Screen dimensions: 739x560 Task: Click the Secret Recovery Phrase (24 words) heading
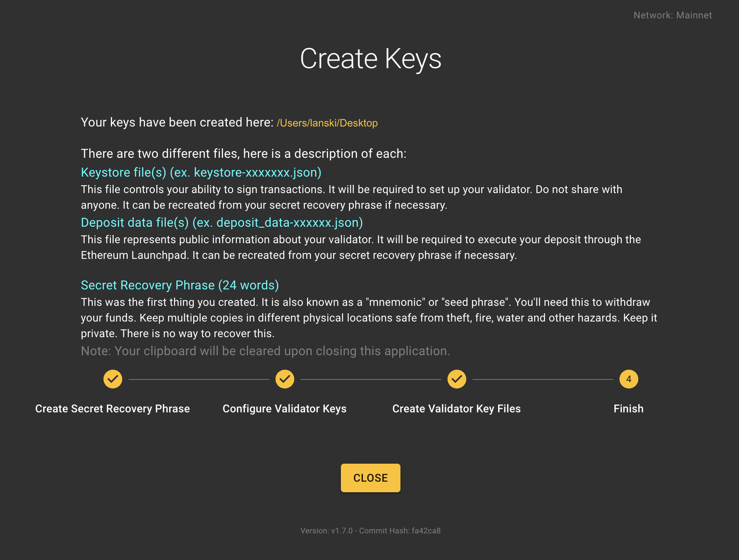180,285
